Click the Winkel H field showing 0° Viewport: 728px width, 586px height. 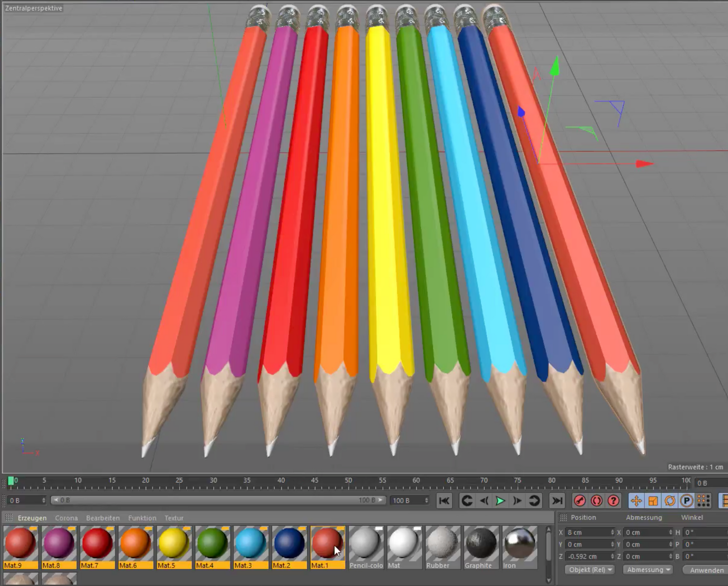coord(705,532)
